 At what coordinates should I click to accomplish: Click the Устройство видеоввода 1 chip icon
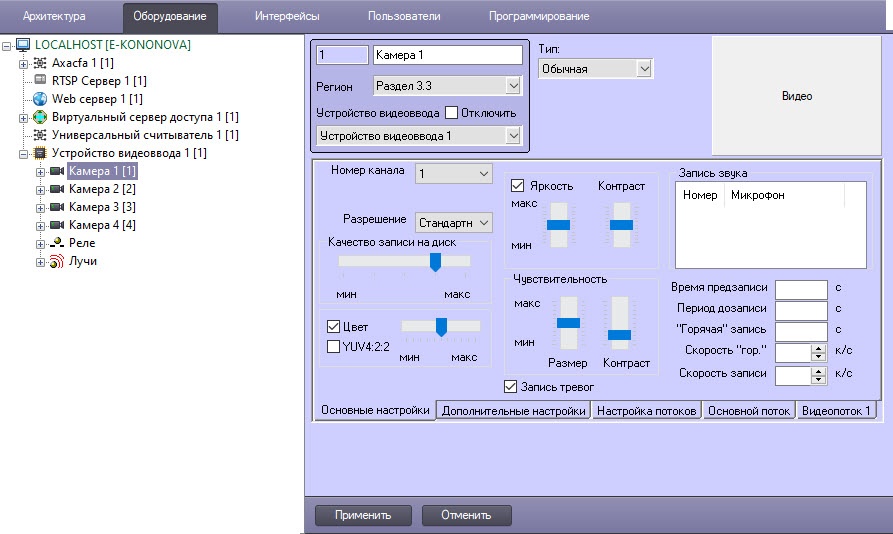click(x=40, y=153)
